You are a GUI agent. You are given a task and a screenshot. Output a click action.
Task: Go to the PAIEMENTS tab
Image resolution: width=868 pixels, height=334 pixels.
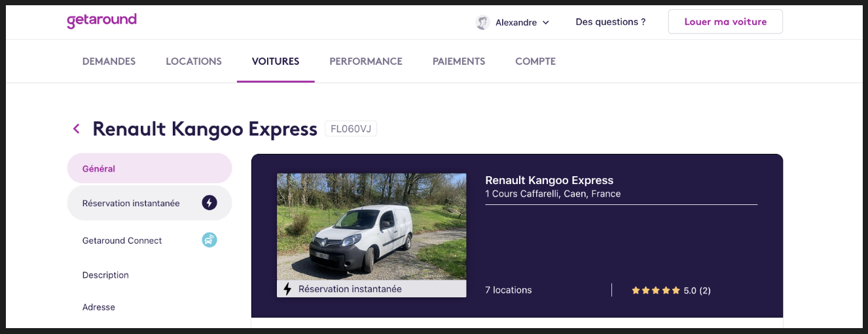click(459, 62)
